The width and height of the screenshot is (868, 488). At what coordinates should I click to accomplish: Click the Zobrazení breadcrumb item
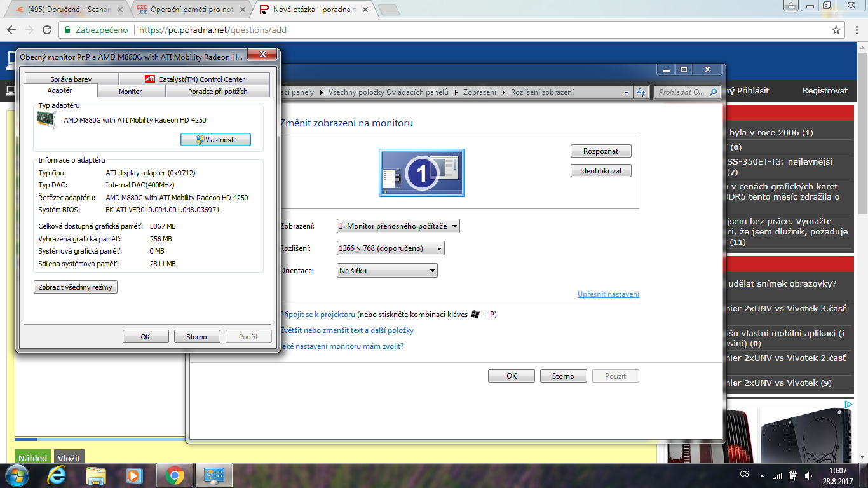click(x=480, y=92)
